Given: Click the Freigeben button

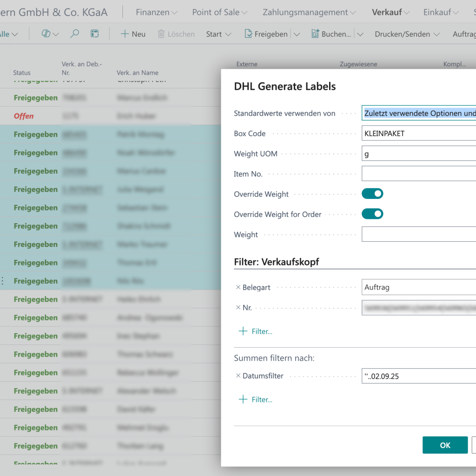Looking at the screenshot, I should coord(266,34).
